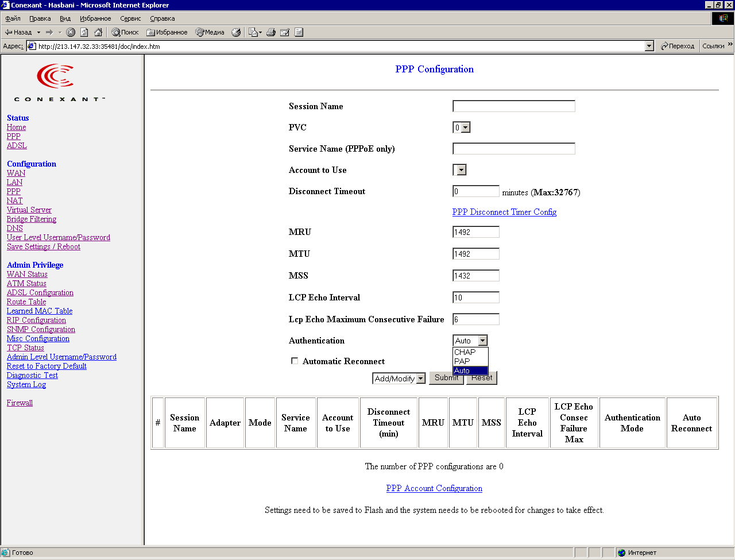Click the Internet zone globe icon

pyautogui.click(x=621, y=553)
